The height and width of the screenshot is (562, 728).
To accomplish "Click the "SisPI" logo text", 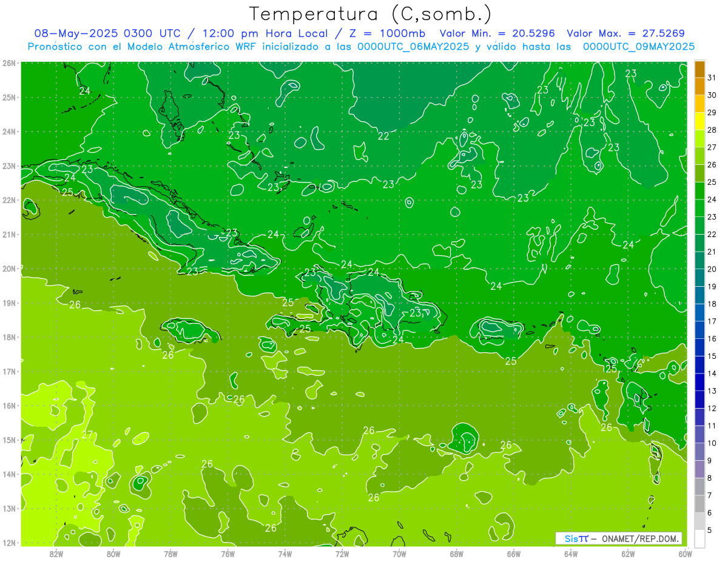I will (576, 538).
